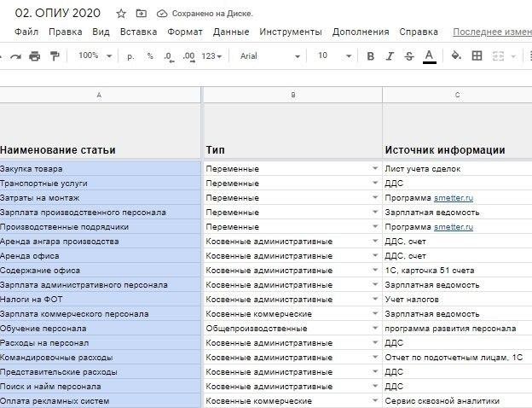This screenshot has height=408, width=532.
Task: Open the text color picker
Action: [430, 56]
